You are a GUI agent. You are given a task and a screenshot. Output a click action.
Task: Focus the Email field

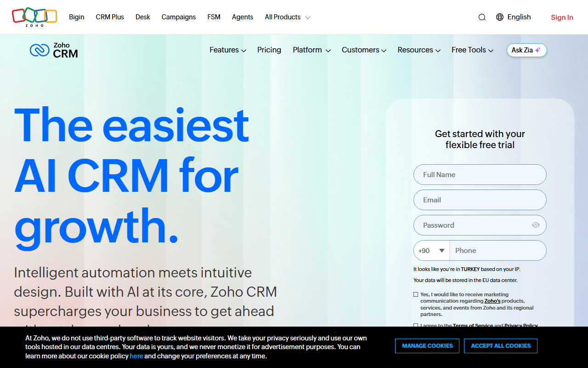(x=480, y=200)
